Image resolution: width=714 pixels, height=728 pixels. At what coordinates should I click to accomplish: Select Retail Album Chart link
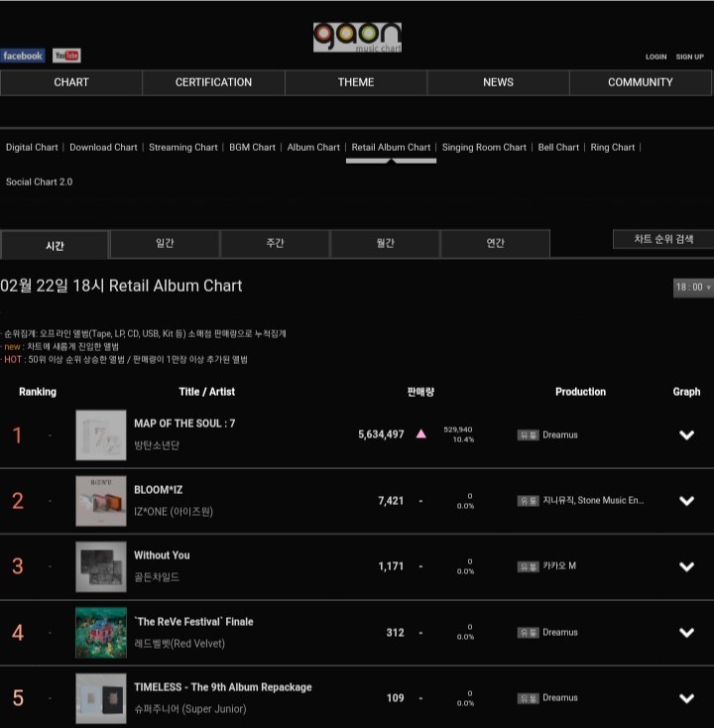coord(391,147)
